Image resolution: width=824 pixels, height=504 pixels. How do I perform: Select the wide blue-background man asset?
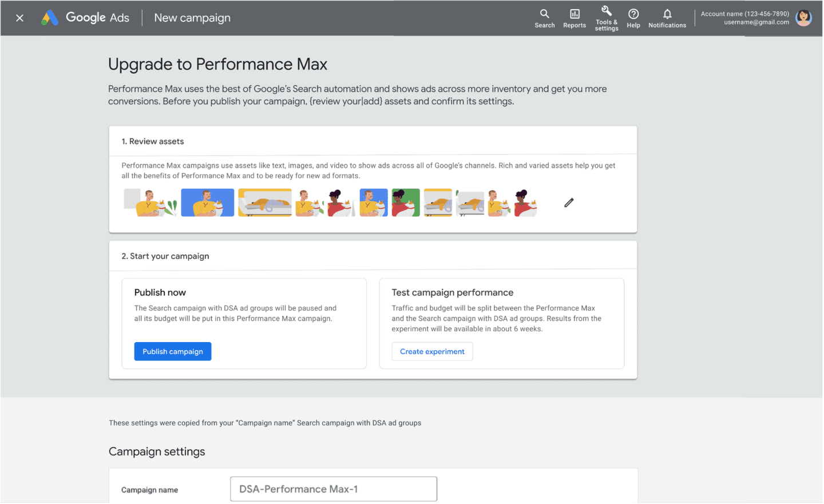click(208, 203)
